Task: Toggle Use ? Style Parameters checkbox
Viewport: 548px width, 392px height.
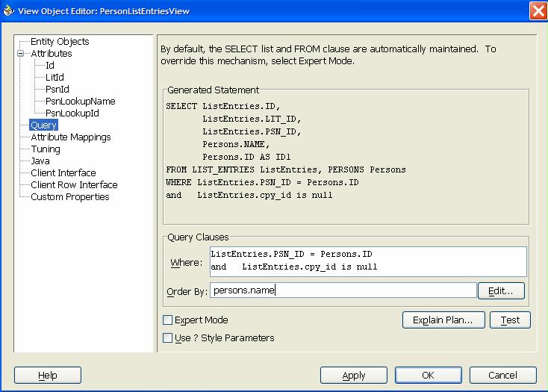Action: click(168, 337)
